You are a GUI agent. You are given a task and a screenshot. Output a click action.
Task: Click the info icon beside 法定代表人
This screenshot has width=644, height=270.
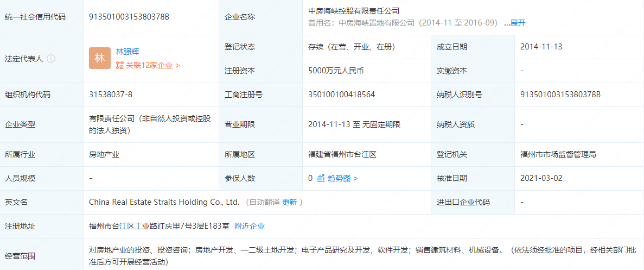tap(51, 59)
